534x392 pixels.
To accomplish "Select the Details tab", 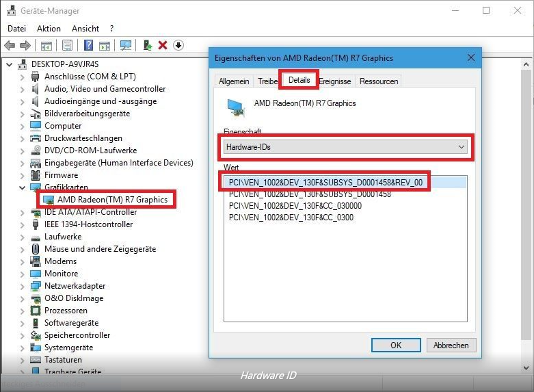I will tap(299, 80).
